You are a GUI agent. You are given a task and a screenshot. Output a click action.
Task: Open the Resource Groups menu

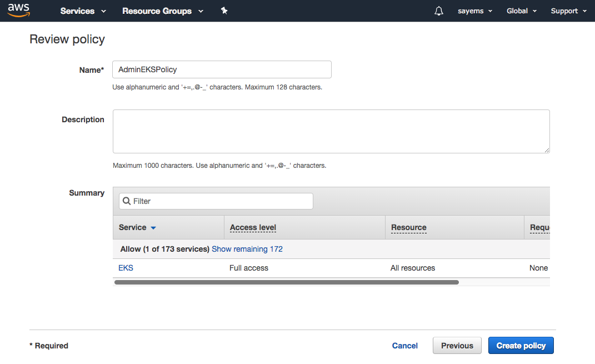163,11
